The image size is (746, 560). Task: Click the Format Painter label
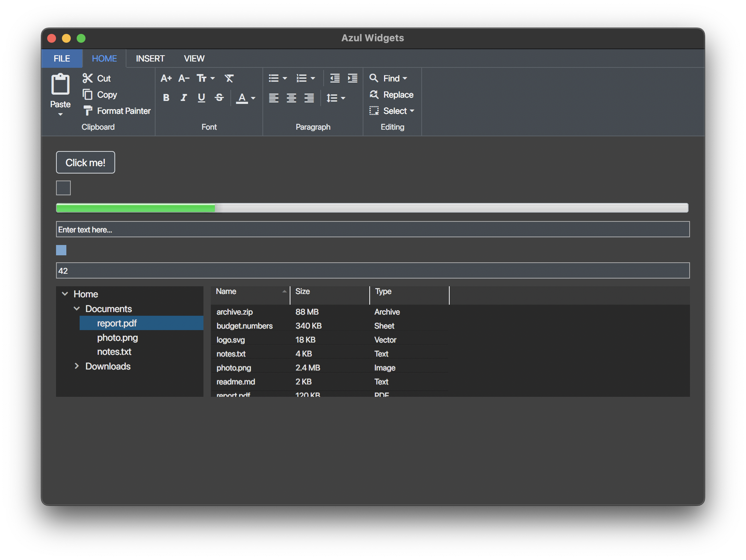point(124,111)
